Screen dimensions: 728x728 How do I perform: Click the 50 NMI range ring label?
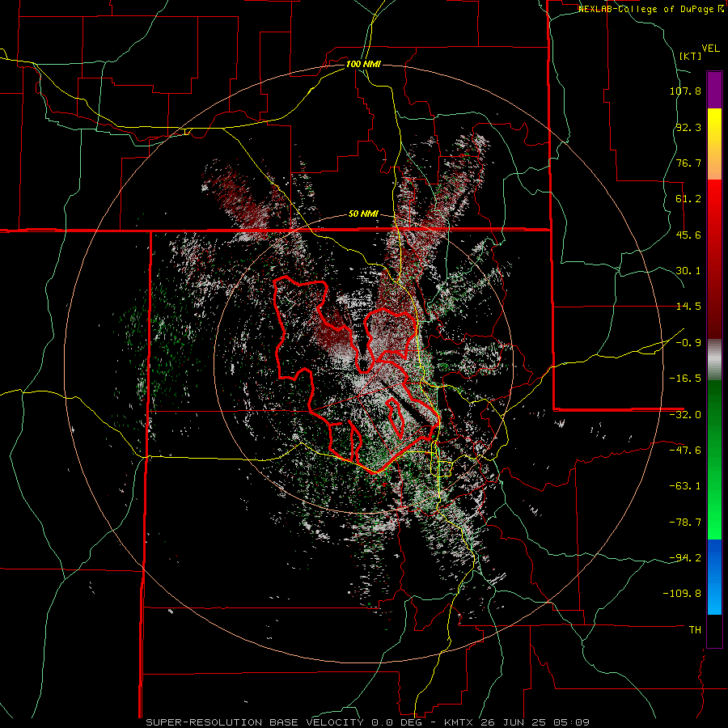(363, 214)
